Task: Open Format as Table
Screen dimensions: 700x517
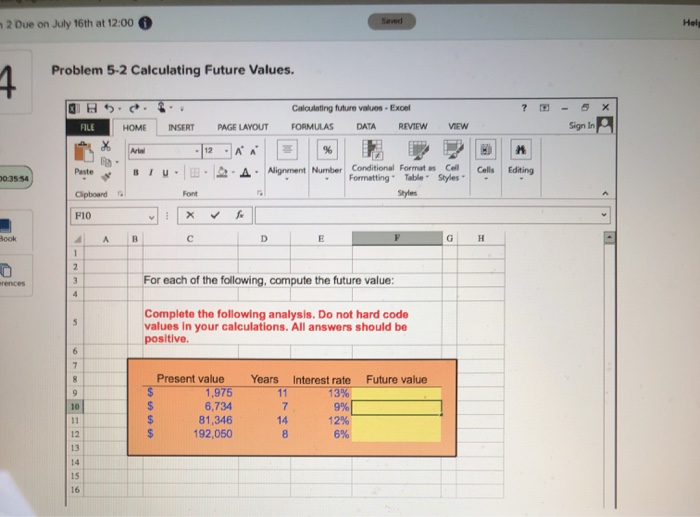Action: [x=417, y=161]
